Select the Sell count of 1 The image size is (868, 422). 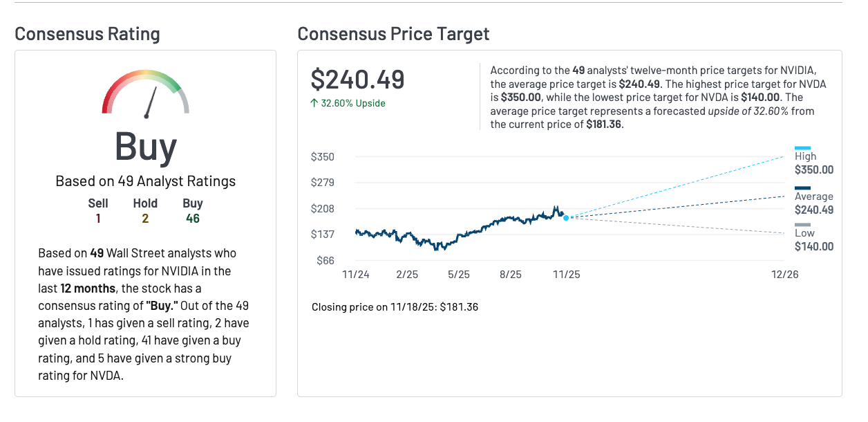pyautogui.click(x=98, y=219)
